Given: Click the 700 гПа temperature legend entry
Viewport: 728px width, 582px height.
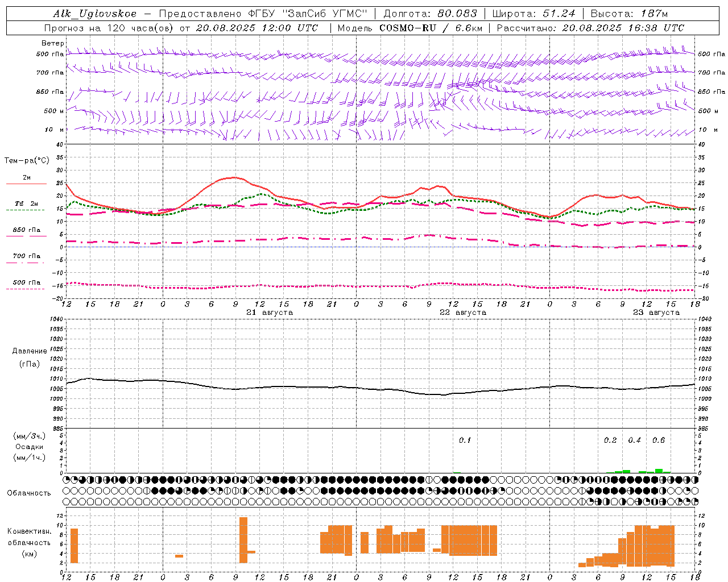Looking at the screenshot, I should coord(27,256).
